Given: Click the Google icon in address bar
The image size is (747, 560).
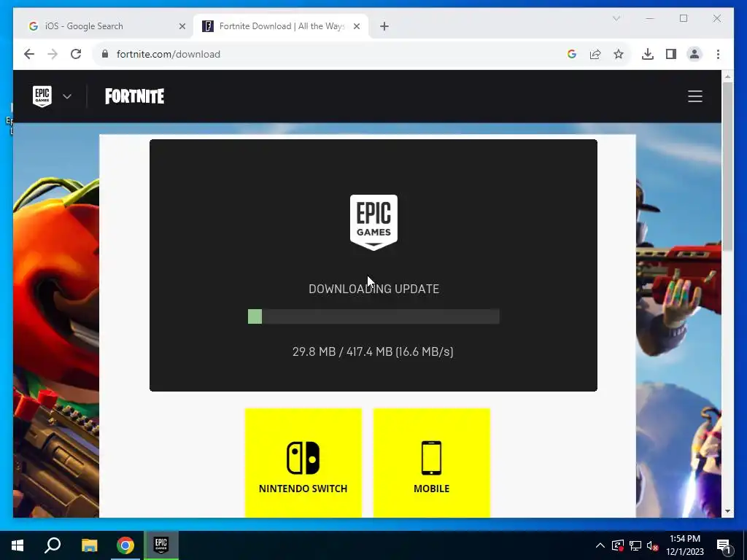Looking at the screenshot, I should click(x=572, y=54).
